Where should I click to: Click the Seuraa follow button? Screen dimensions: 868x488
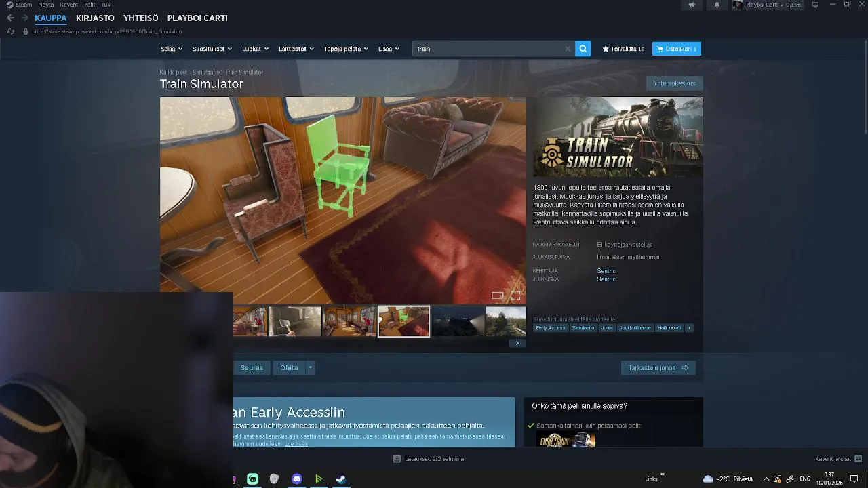pyautogui.click(x=252, y=367)
